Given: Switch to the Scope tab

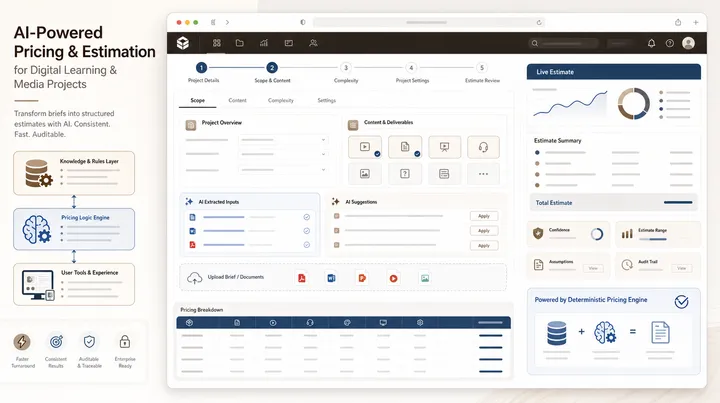Looking at the screenshot, I should [x=197, y=100].
